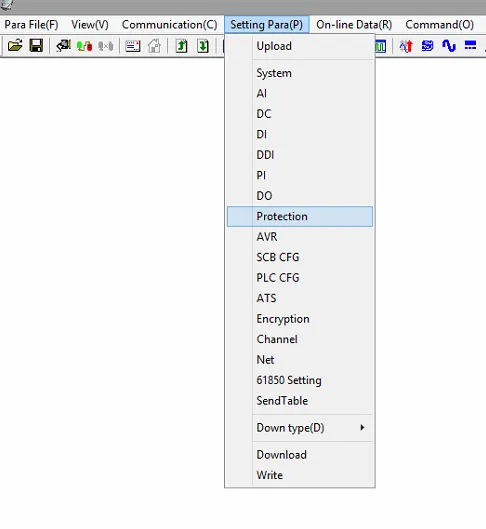Click the device with arrow toolbar icon
The image size is (486, 529).
[x=63, y=46]
